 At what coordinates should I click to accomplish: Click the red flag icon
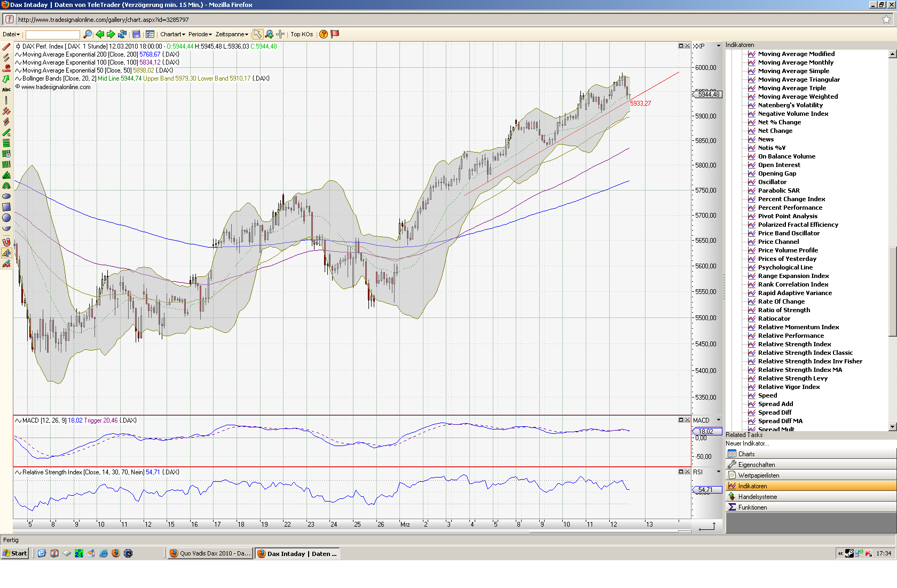pyautogui.click(x=335, y=34)
